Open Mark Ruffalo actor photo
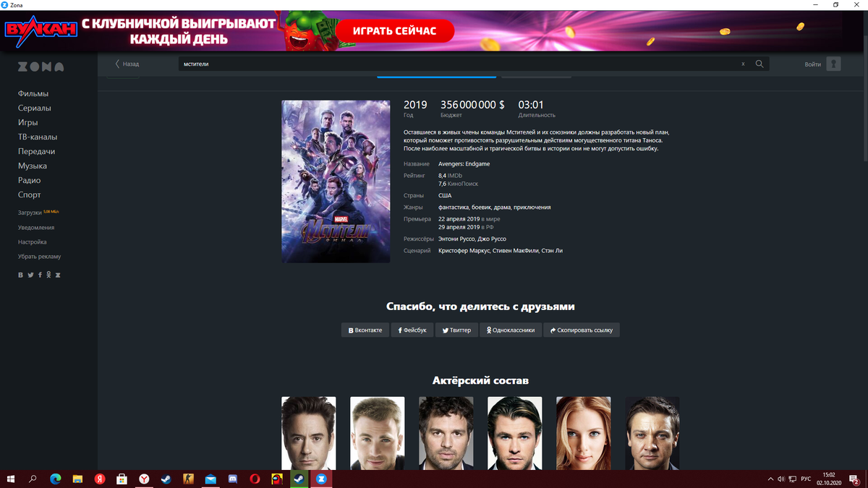Image resolution: width=868 pixels, height=488 pixels. 446,433
